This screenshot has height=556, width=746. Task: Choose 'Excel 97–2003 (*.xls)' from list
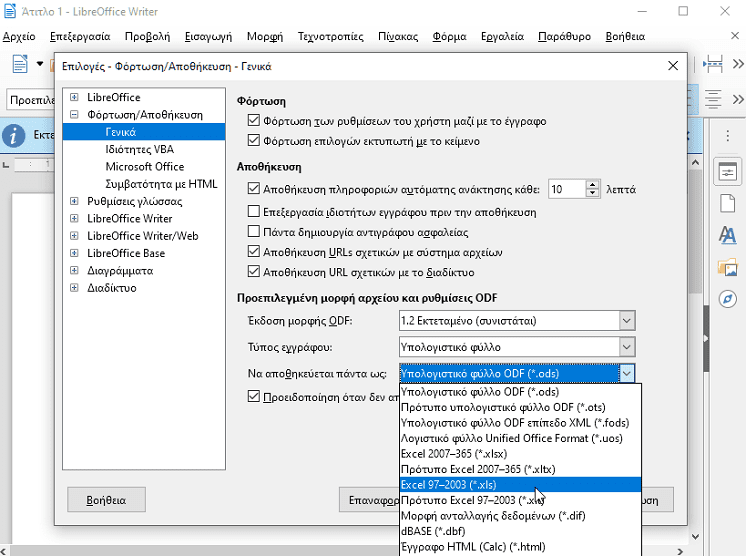click(520, 485)
